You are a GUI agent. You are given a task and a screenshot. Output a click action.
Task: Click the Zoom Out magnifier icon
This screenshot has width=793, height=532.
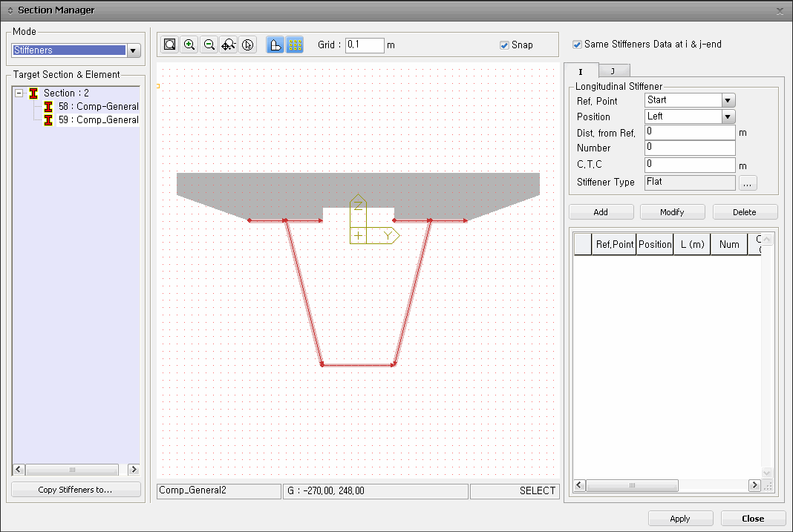[x=209, y=45]
